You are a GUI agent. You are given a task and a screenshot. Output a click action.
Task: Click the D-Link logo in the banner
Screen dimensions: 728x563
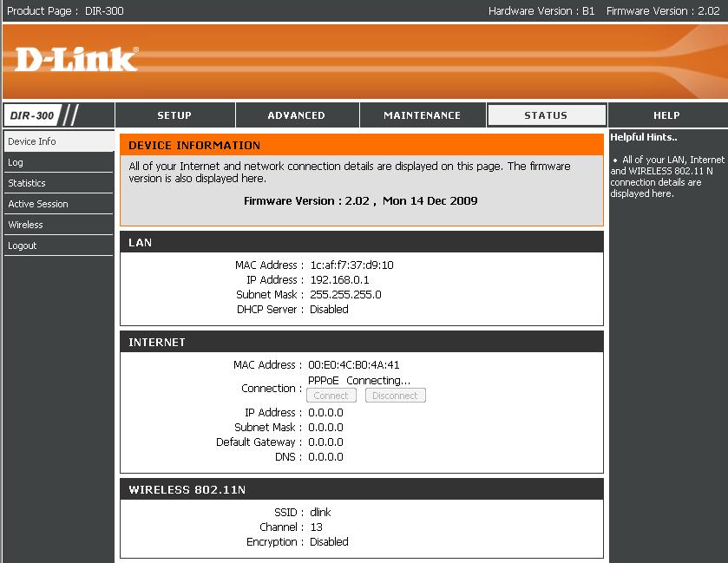(x=76, y=59)
